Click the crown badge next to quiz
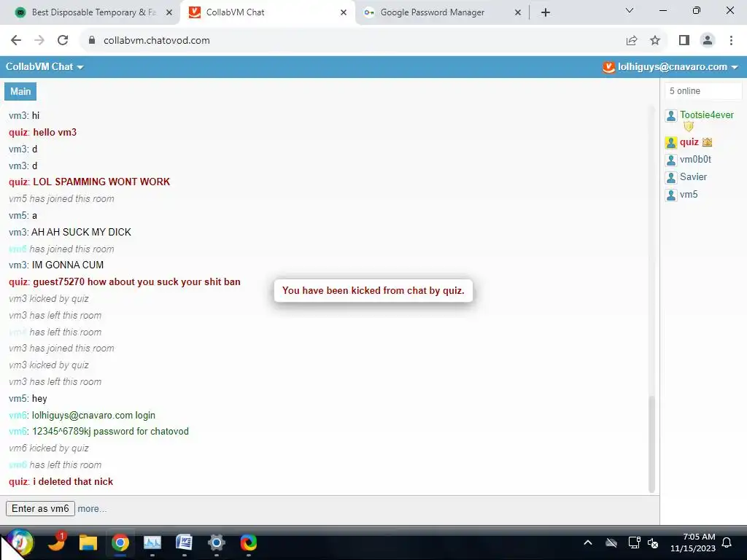 pyautogui.click(x=707, y=142)
